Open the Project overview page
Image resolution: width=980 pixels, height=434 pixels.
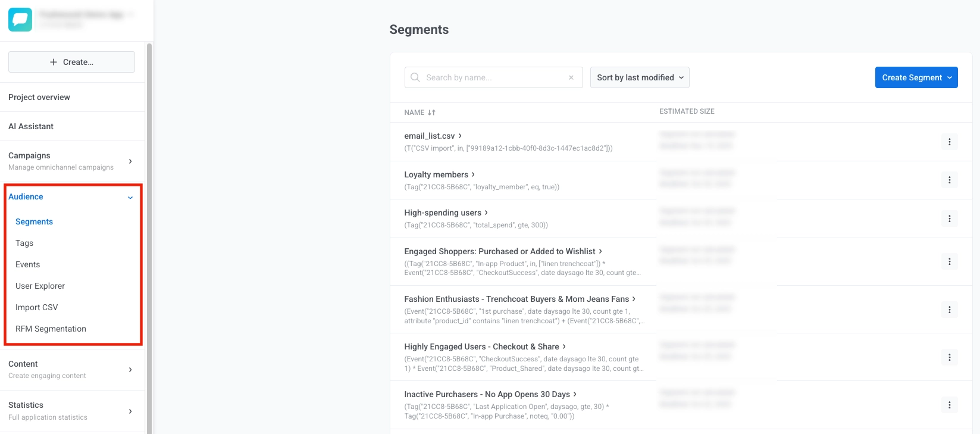(x=39, y=97)
